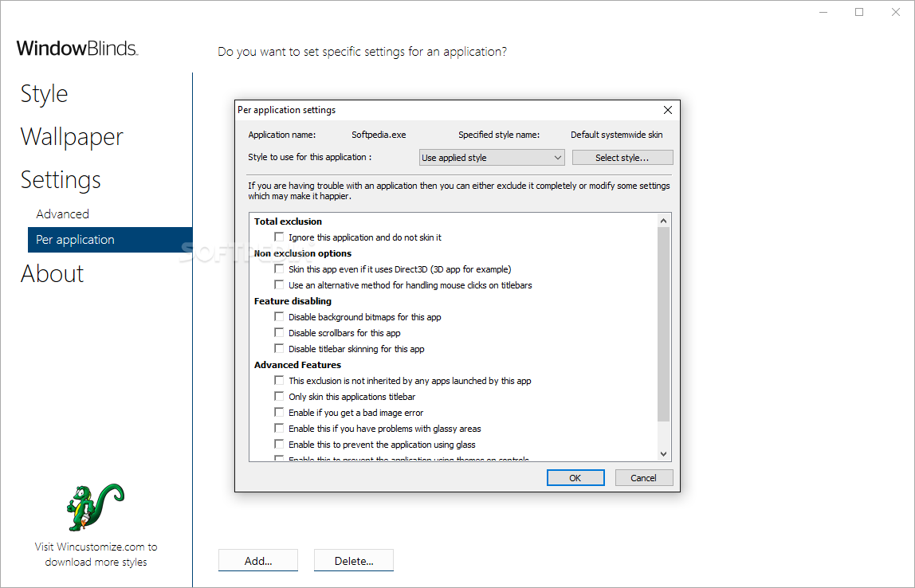Check alternative method for handling mouse clicks
Image resolution: width=915 pixels, height=588 pixels.
(279, 284)
